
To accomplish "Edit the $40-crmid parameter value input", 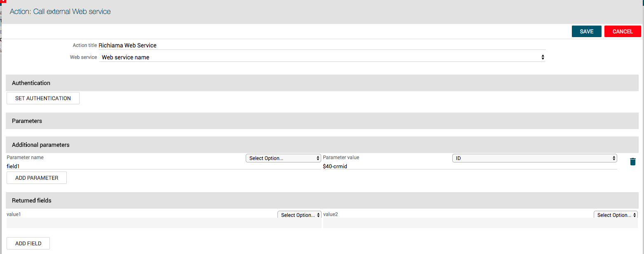I will pyautogui.click(x=470, y=166).
